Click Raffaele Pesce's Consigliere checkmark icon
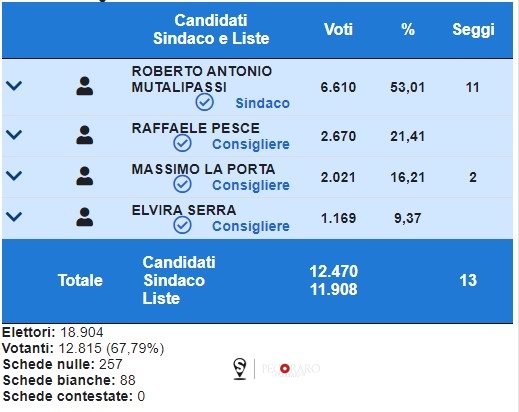 182,143
